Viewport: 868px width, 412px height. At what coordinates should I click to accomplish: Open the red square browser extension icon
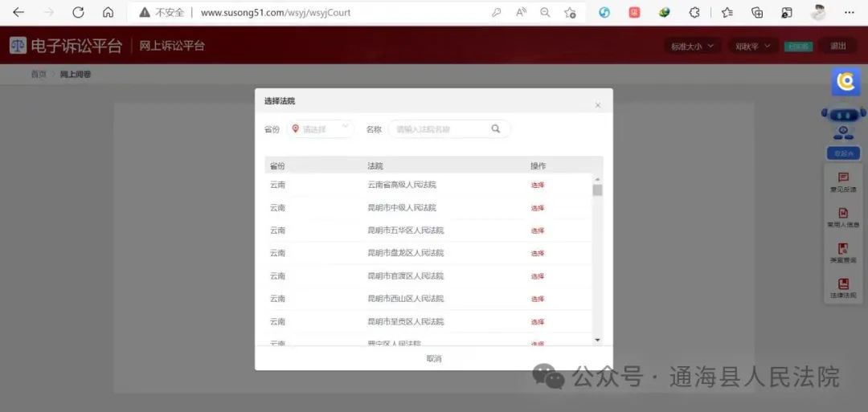pos(634,12)
